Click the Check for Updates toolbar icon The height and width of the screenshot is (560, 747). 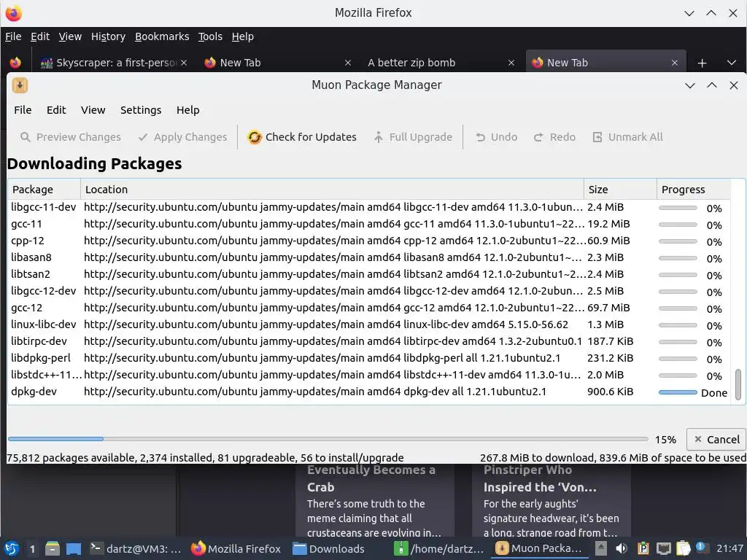255,137
